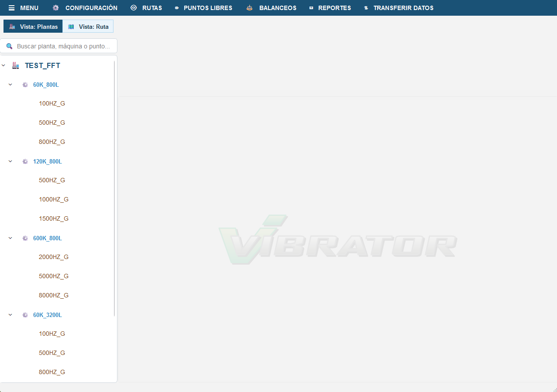Viewport: 557px width, 392px height.
Task: Click the map icon in Vista: Ruta
Action: point(71,27)
